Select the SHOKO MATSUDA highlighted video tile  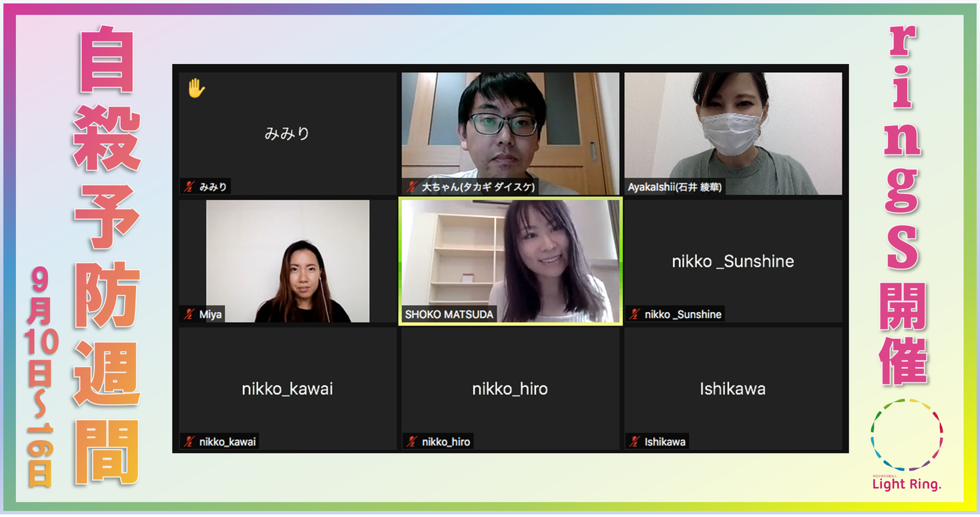[x=511, y=261]
